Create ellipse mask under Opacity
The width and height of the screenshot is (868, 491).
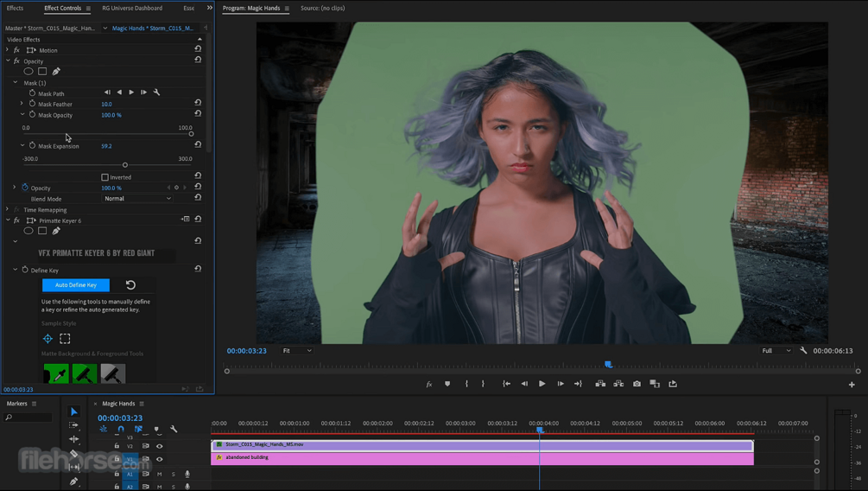click(x=29, y=72)
